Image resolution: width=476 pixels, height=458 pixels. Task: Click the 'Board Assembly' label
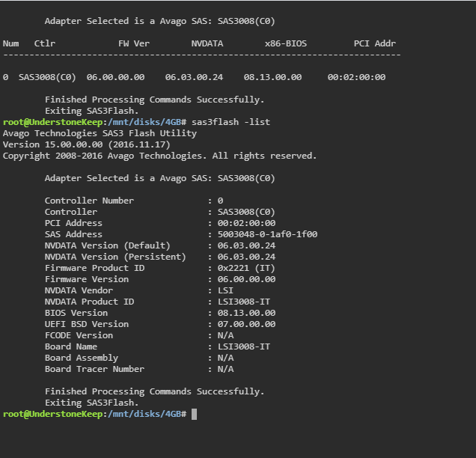[x=82, y=358]
